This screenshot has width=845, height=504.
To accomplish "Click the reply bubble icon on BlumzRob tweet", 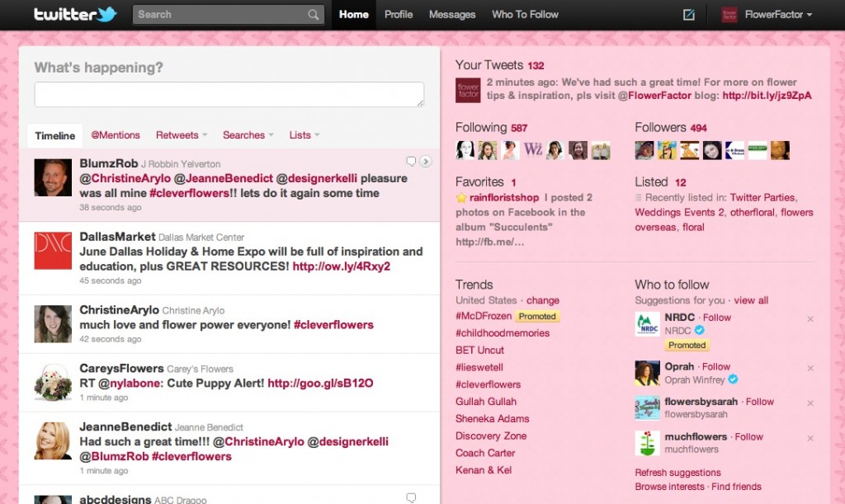I will tap(411, 161).
